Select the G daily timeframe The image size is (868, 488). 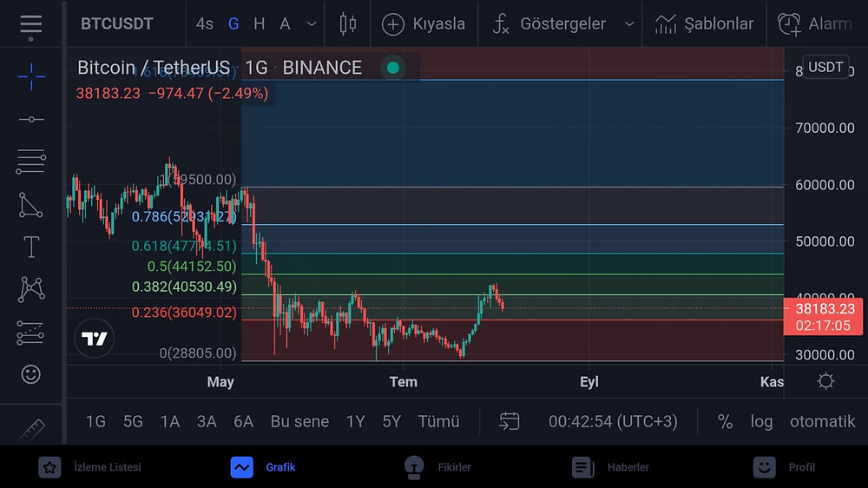tap(233, 23)
